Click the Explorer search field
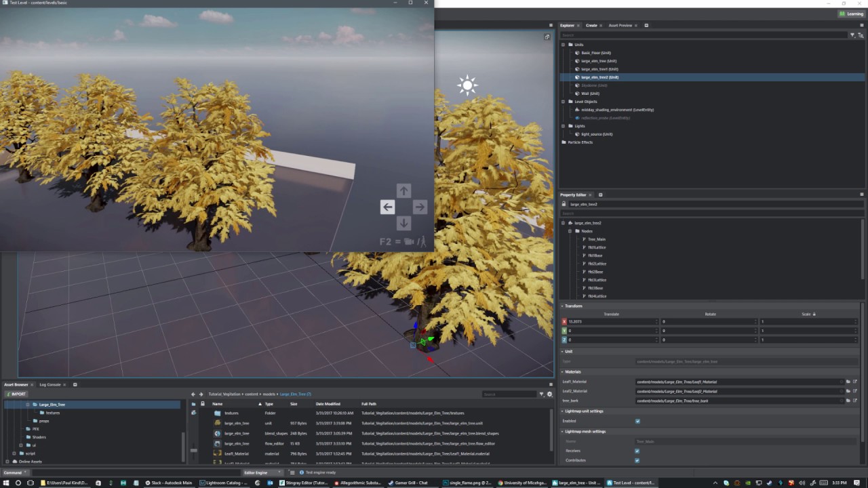This screenshot has width=868, height=488. tap(704, 35)
